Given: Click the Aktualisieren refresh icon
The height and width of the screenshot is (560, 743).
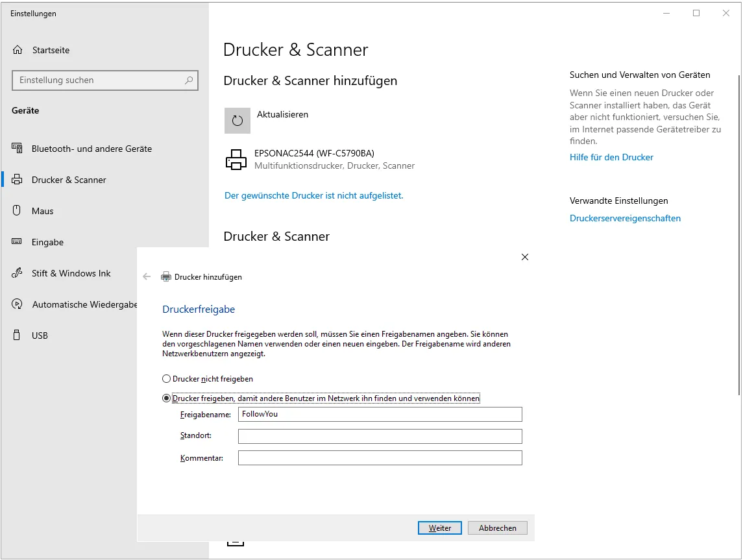Looking at the screenshot, I should pos(237,121).
